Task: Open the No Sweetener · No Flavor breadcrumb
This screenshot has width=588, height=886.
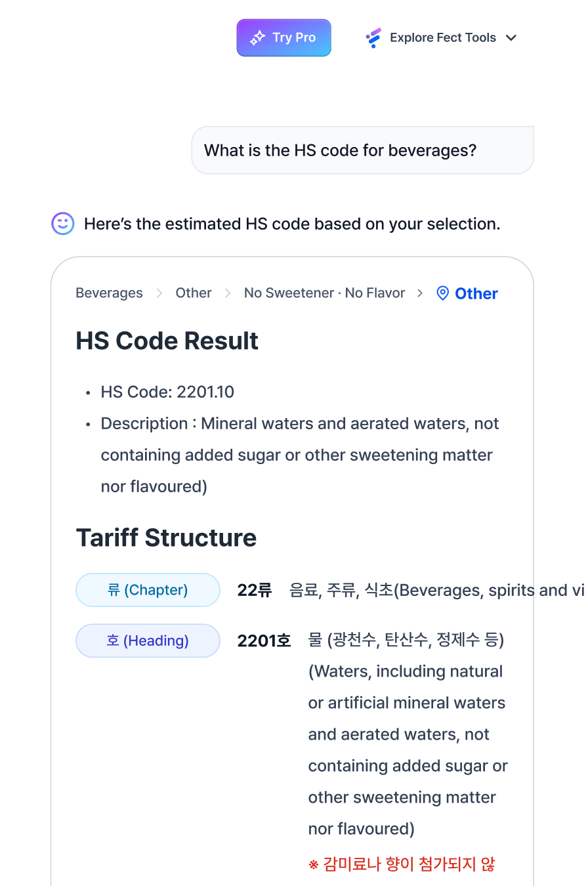Action: [324, 293]
